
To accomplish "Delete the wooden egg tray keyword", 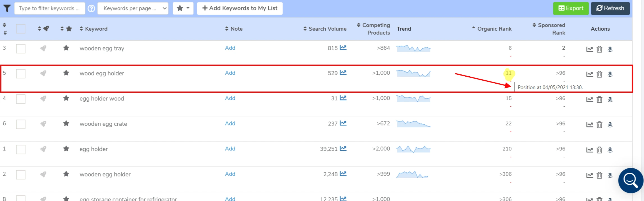I will [599, 49].
